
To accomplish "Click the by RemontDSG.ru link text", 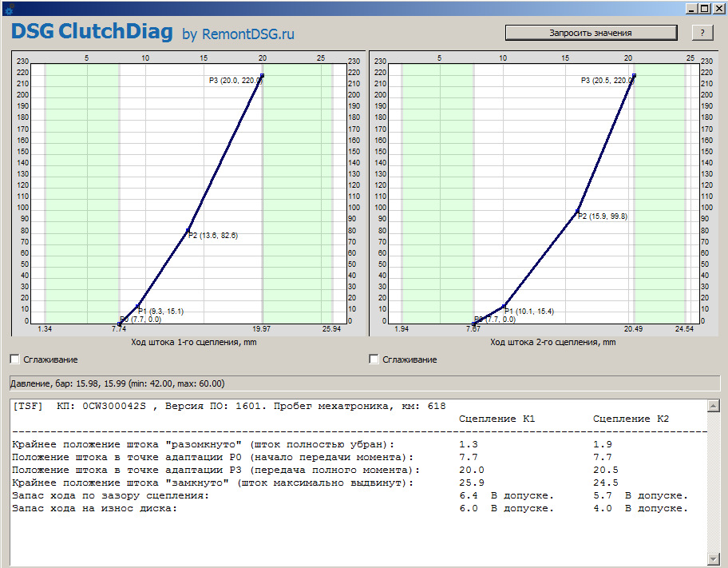I will pyautogui.click(x=238, y=34).
